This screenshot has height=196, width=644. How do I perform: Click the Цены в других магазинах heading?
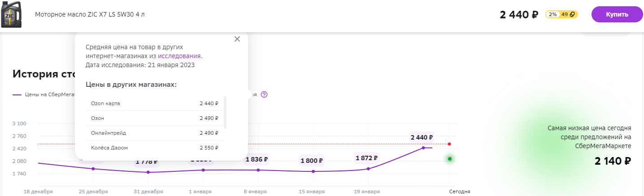(131, 84)
